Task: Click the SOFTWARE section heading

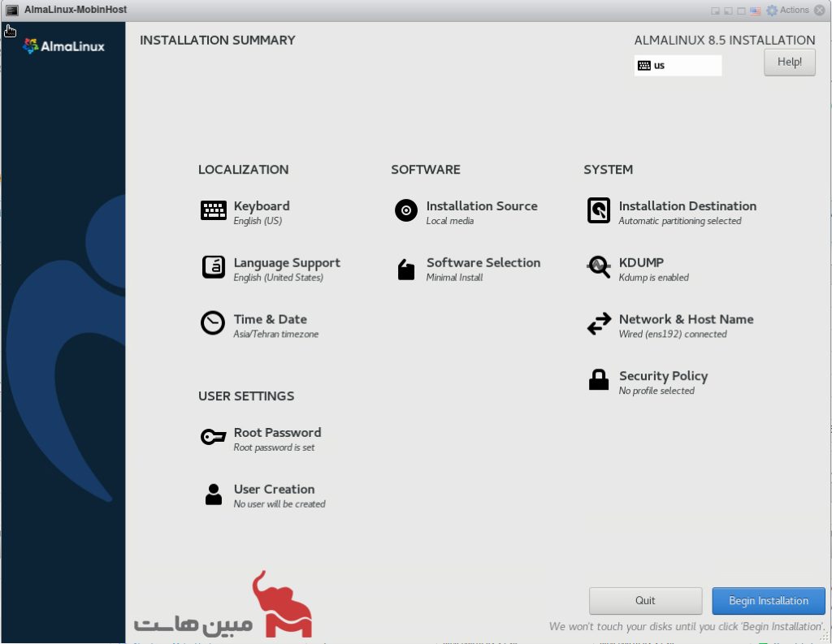Action: pyautogui.click(x=426, y=170)
